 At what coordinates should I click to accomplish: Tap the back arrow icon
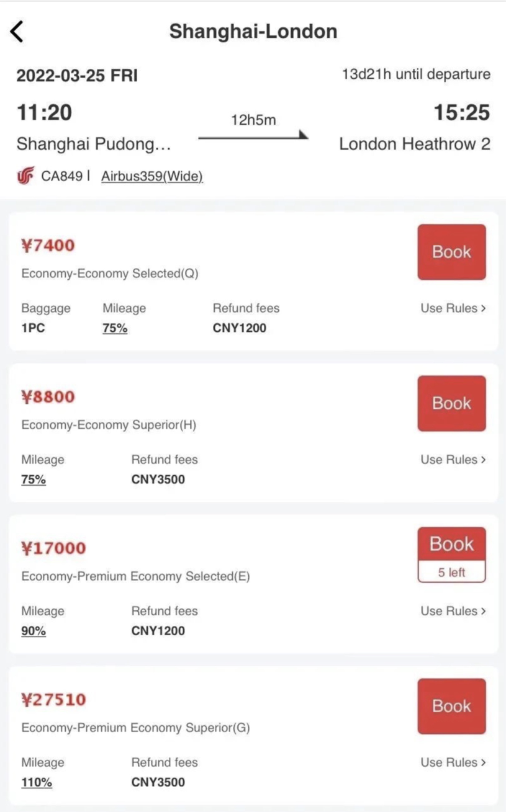click(x=17, y=31)
